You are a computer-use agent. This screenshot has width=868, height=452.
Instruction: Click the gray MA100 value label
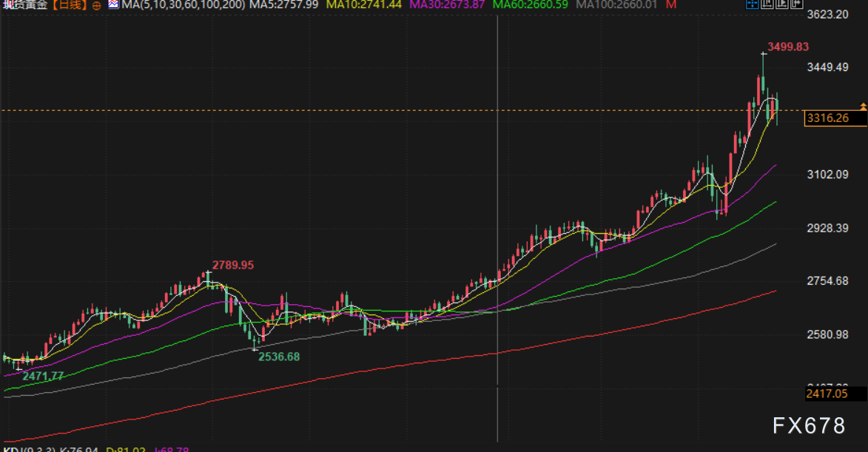616,5
